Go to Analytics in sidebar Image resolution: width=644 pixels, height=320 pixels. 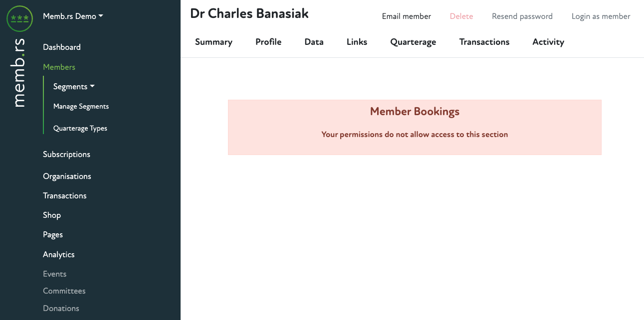pyautogui.click(x=58, y=255)
